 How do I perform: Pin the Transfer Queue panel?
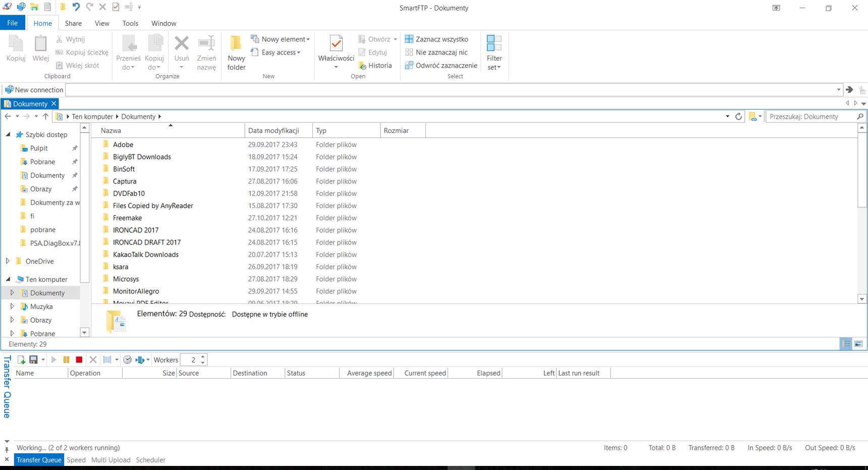(7, 450)
